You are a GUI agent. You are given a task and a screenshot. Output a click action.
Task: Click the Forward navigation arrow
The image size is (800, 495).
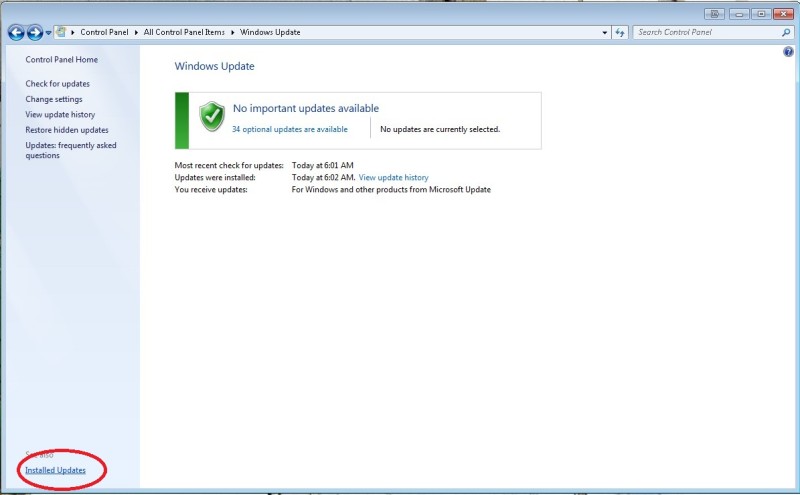35,33
